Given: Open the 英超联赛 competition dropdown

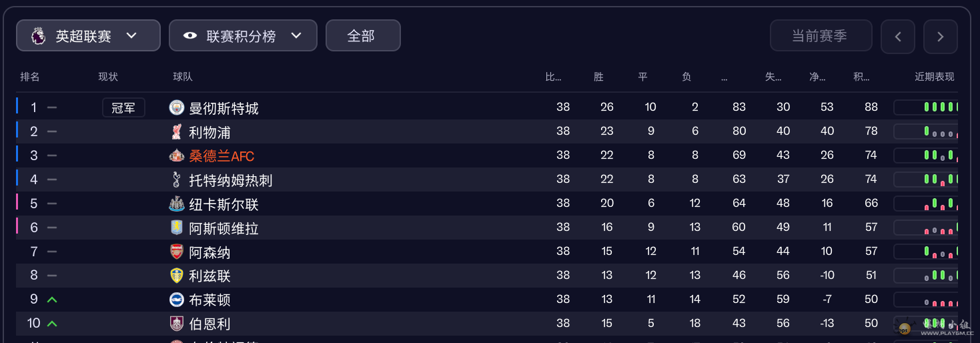Looking at the screenshot, I should click(88, 36).
